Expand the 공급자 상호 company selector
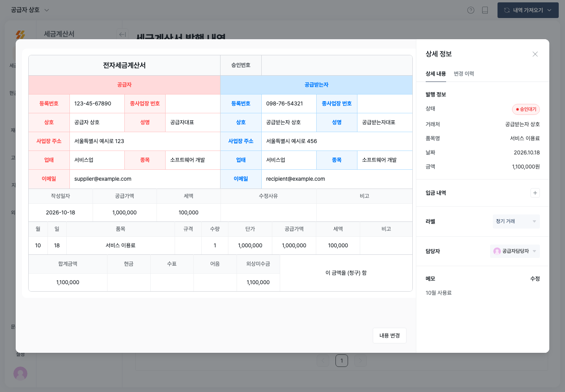The image size is (565, 392). (30, 10)
